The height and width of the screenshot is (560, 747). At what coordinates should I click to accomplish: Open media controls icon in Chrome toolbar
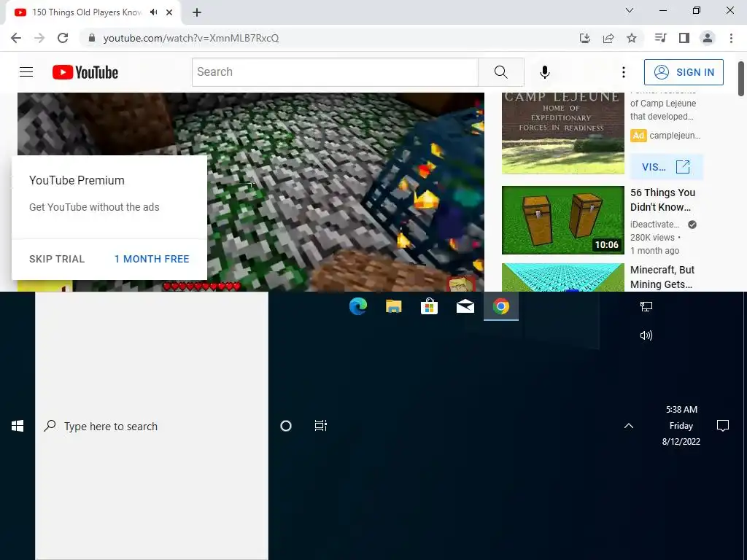point(660,38)
